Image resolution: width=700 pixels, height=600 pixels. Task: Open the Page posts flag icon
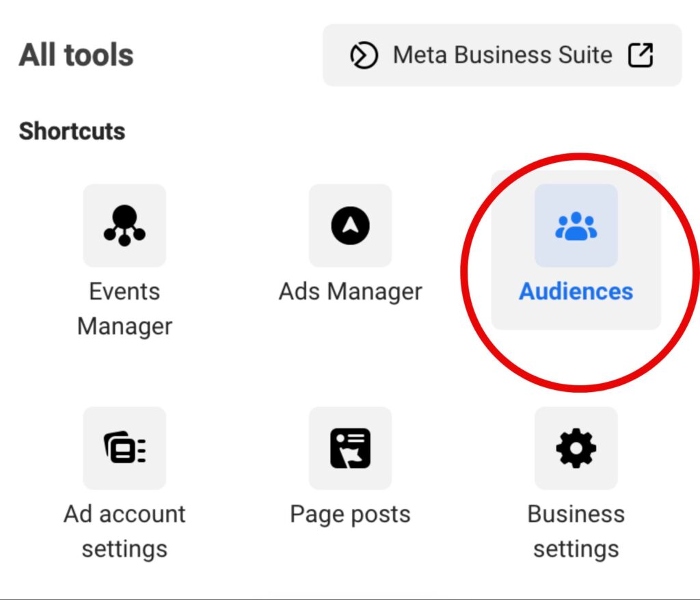click(x=351, y=448)
